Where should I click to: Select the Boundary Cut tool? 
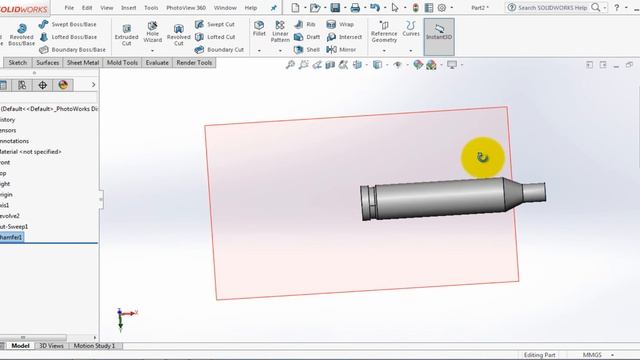[219, 50]
